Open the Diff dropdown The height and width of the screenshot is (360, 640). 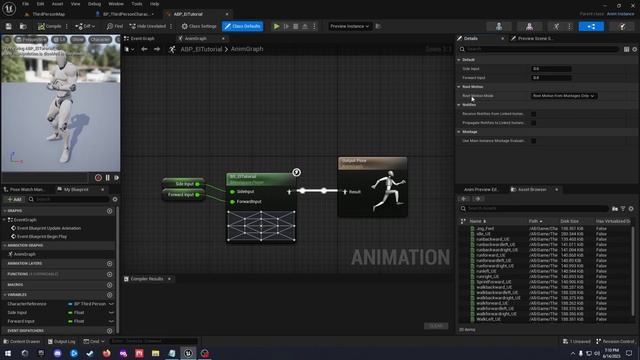coord(85,26)
